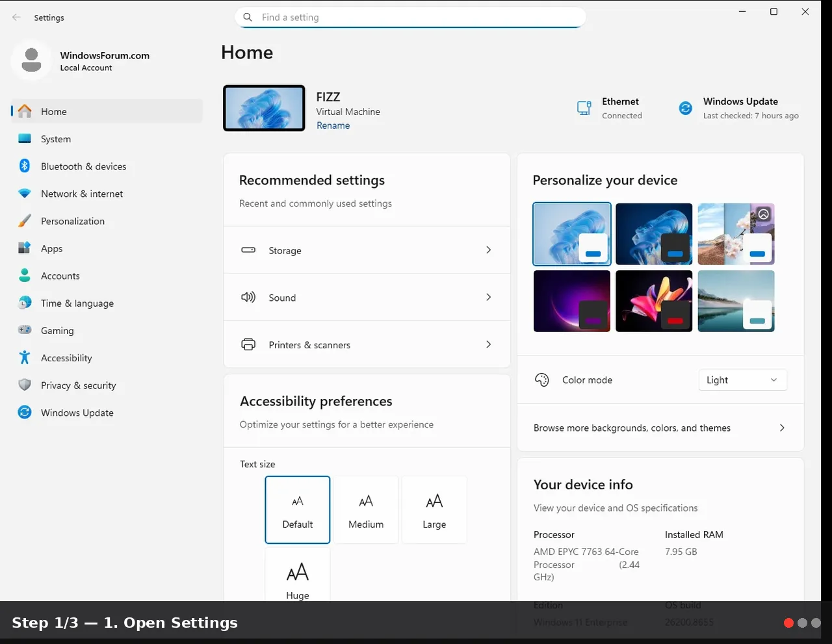
Task: Open the Color mode dropdown
Action: click(x=742, y=380)
